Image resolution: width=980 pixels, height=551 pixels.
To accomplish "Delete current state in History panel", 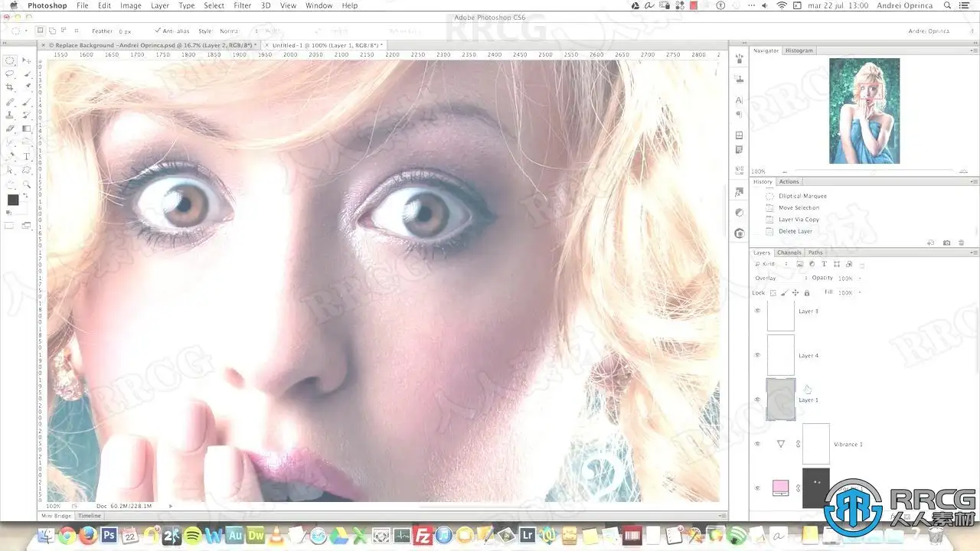I will (962, 243).
